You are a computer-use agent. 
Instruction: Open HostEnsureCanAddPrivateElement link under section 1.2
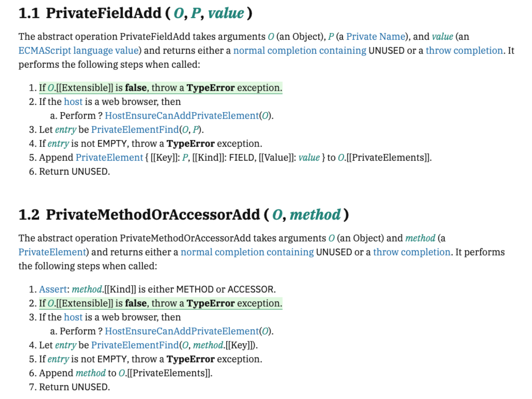pos(182,331)
